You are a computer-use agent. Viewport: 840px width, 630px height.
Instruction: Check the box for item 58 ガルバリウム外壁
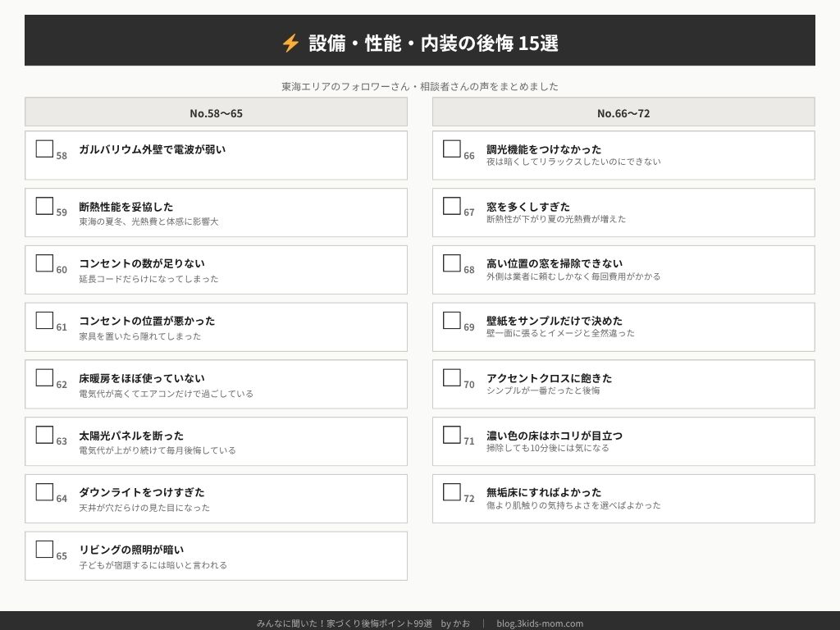click(44, 148)
